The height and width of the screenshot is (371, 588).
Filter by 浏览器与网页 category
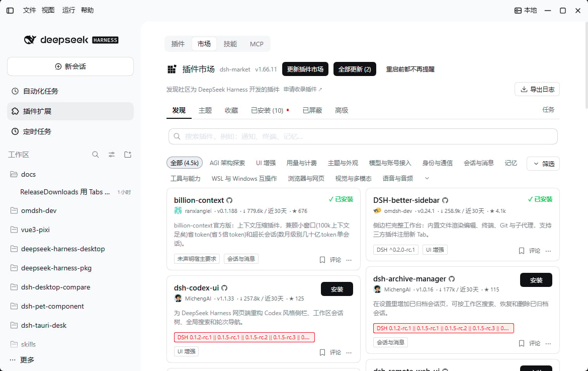coord(306,179)
